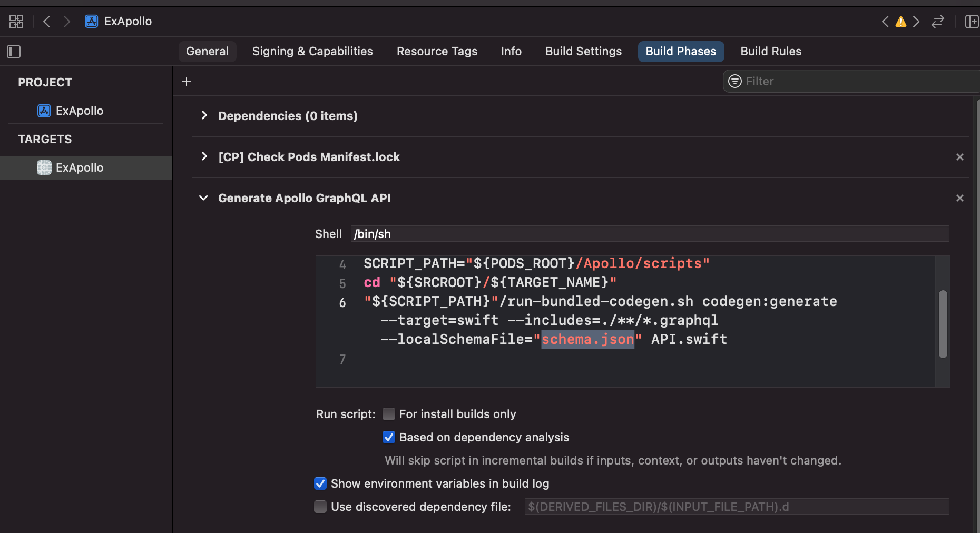
Task: Click the swap editor arrows icon
Action: pos(938,22)
